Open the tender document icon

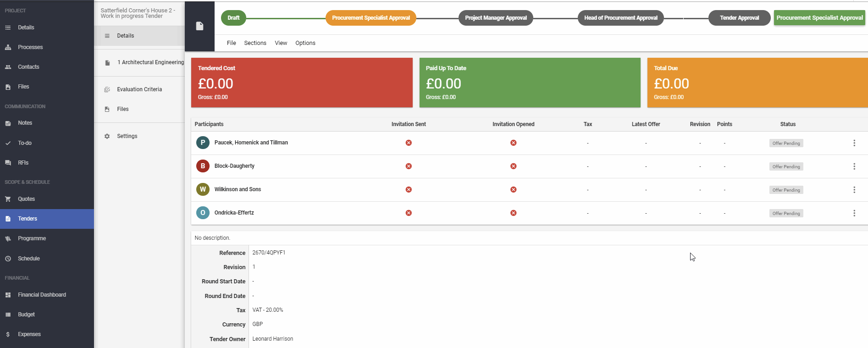tap(199, 26)
